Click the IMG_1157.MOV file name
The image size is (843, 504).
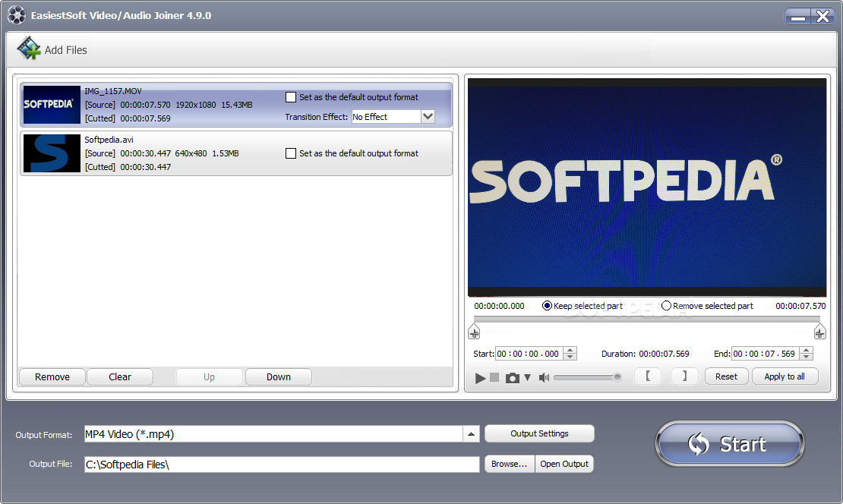point(113,91)
